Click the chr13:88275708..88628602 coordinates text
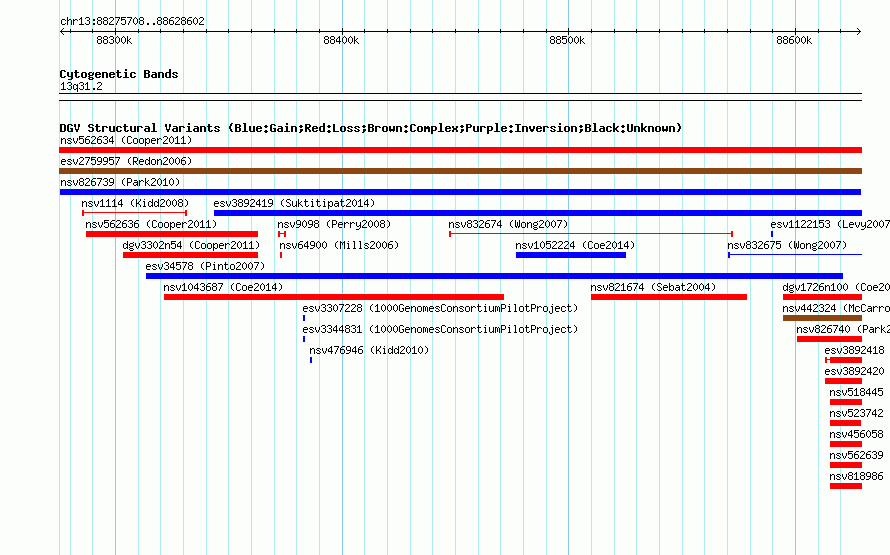This screenshot has height=555, width=890. (x=132, y=21)
